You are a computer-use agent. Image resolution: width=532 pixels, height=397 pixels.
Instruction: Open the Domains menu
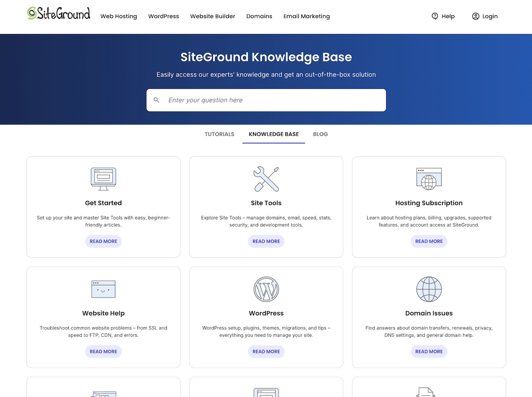pyautogui.click(x=259, y=16)
